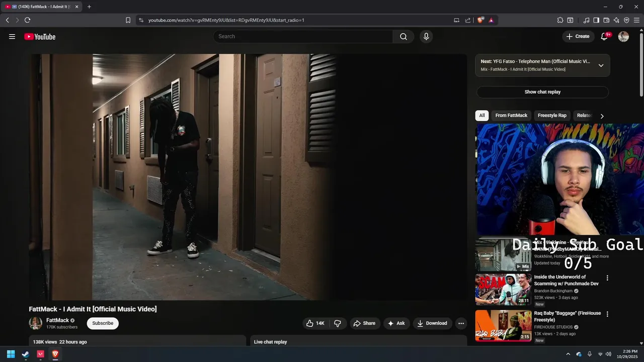Screen dimensions: 644x362
Task: Open the Brave playlist music note icon
Action: point(586,20)
